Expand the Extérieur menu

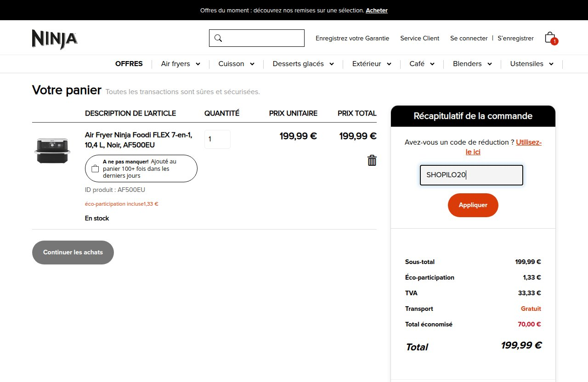372,64
